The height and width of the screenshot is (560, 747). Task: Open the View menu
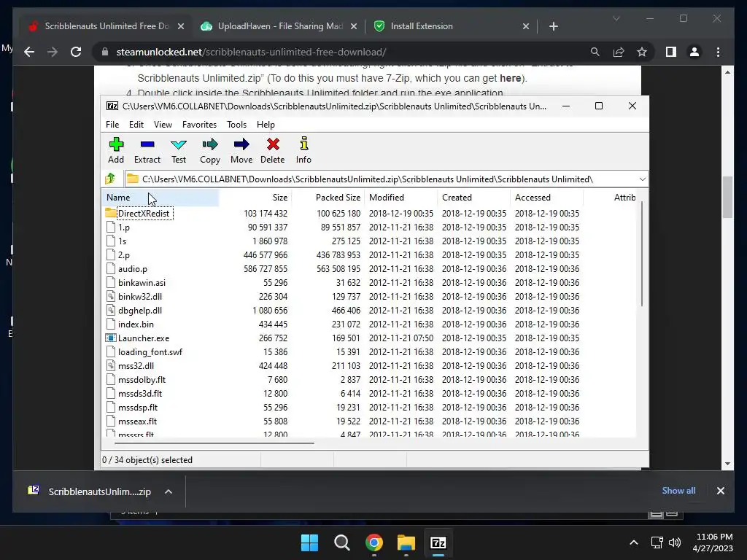tap(163, 124)
